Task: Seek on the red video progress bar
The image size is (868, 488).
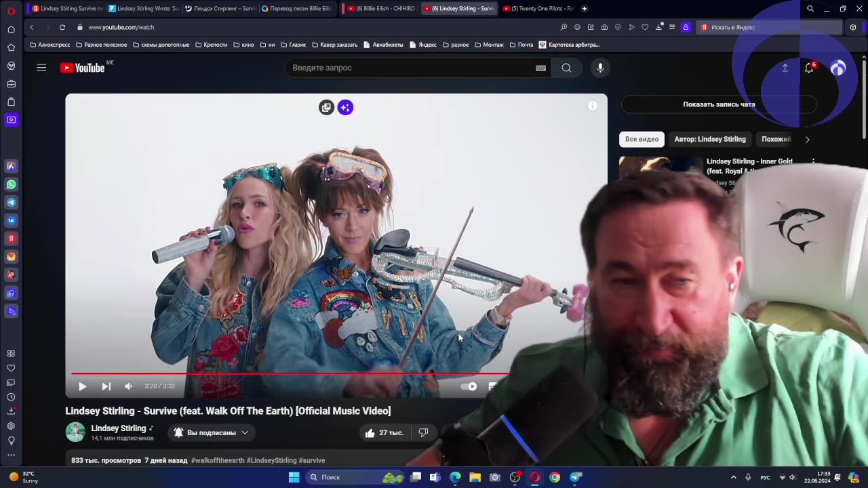Action: pos(290,373)
